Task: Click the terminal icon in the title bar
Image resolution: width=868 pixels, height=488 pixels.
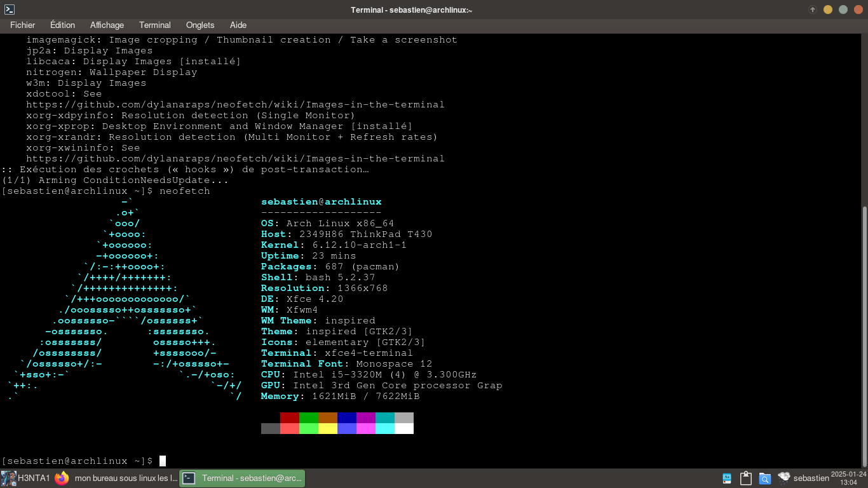Action: [10, 10]
